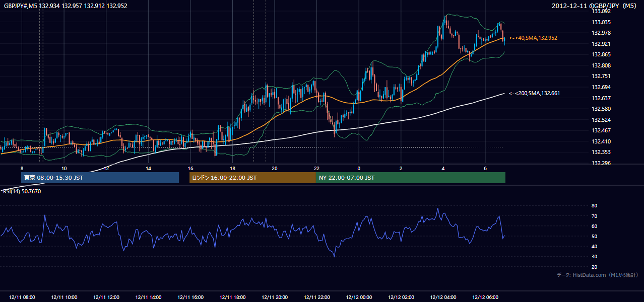The height and width of the screenshot is (302, 644).
Task: Click hour marker 14 under price chart
Action: 148,168
